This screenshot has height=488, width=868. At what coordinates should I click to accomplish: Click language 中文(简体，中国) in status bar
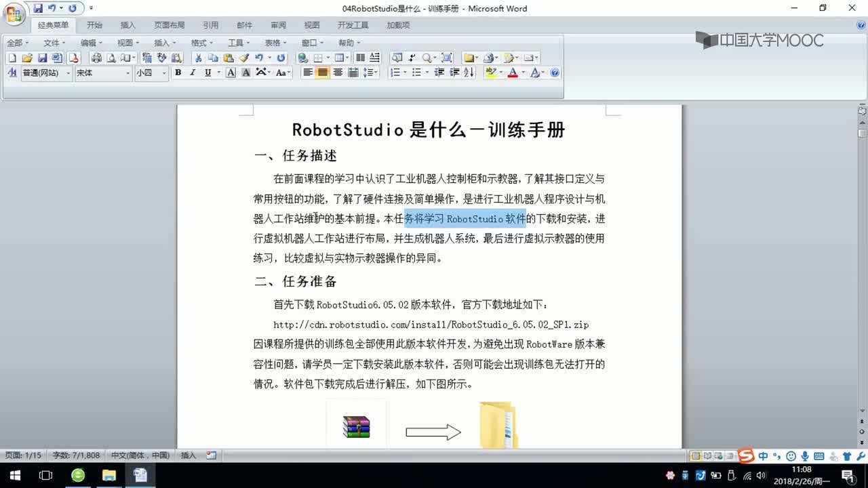click(140, 455)
